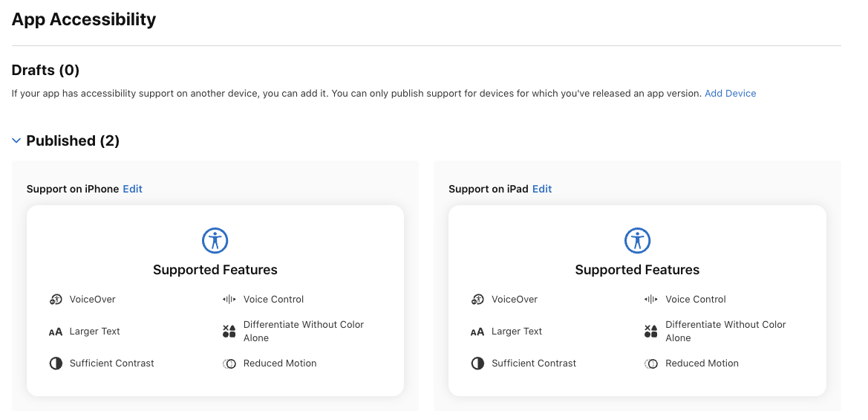Click the Differentiate Without Color icon under iPad
Screen dimensions: 868x420
coord(651,332)
